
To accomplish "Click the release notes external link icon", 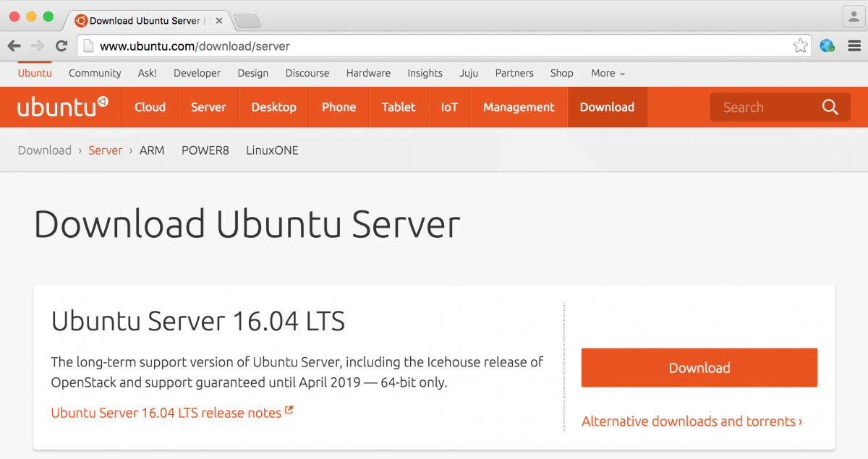I will (x=289, y=409).
